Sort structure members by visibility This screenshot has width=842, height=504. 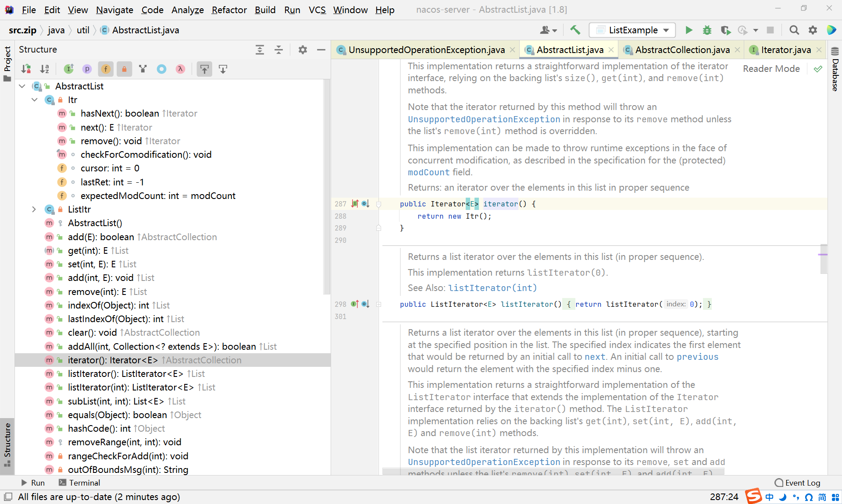click(x=26, y=69)
